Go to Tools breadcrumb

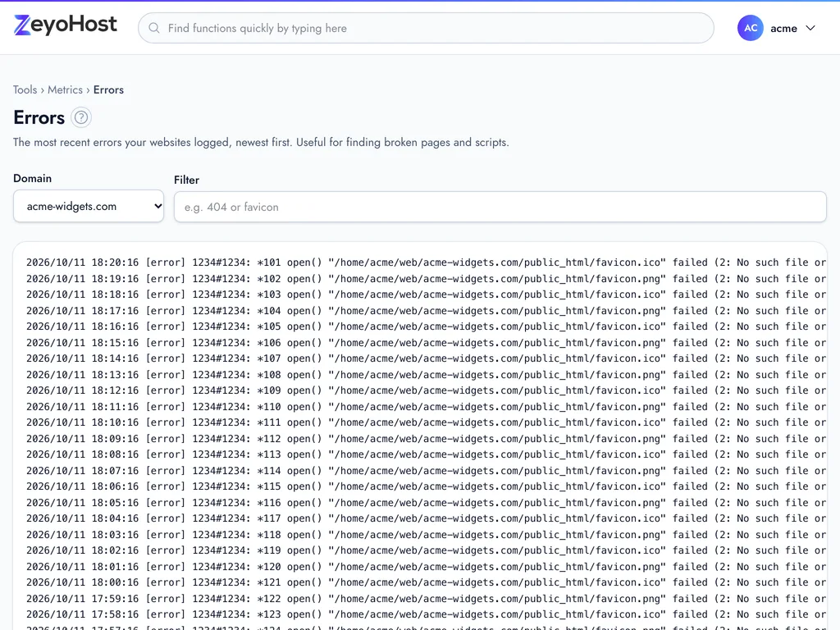(25, 89)
